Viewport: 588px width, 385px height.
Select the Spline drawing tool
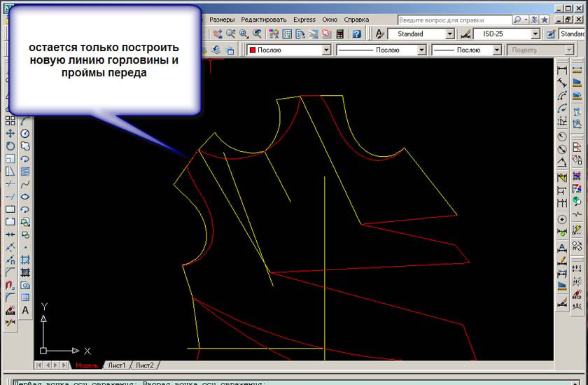pos(25,184)
